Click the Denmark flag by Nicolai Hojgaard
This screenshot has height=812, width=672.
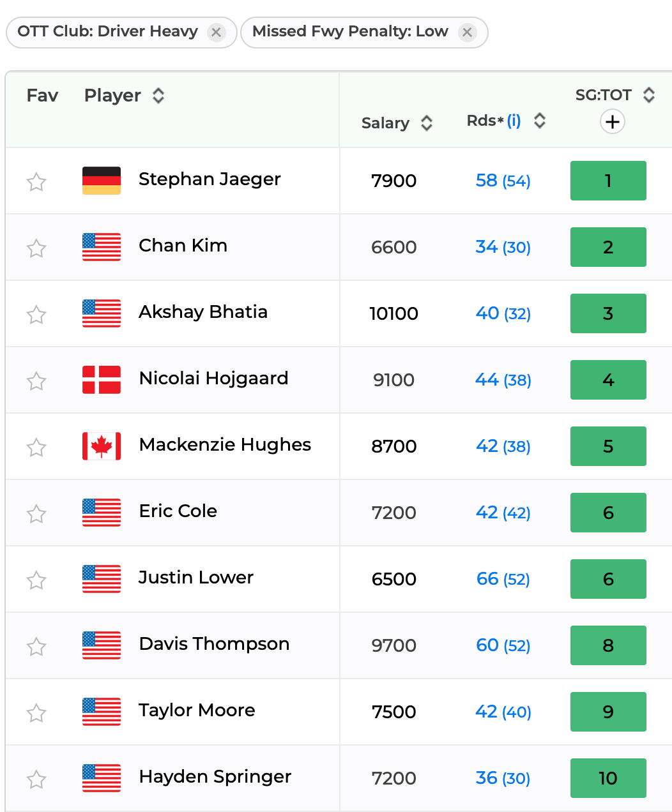pos(102,380)
